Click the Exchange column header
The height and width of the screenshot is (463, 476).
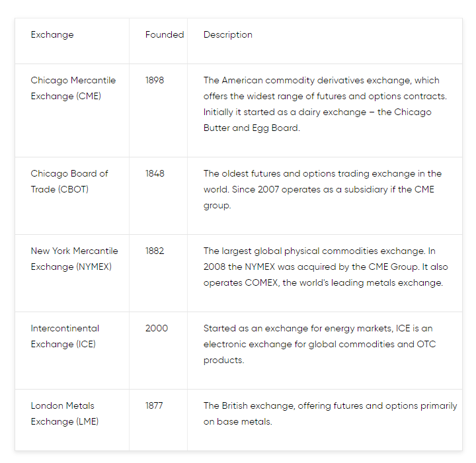click(52, 35)
